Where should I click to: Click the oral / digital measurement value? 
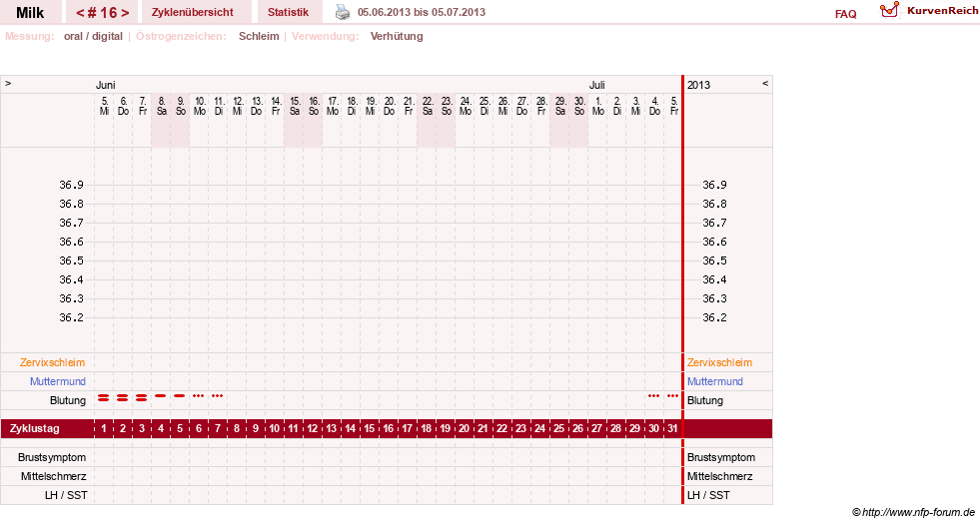(93, 36)
